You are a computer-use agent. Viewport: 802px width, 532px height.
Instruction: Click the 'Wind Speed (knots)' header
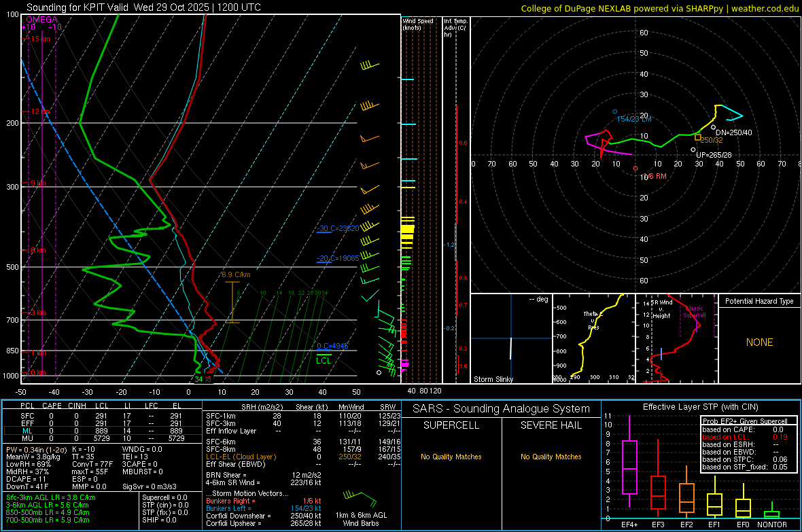click(418, 24)
